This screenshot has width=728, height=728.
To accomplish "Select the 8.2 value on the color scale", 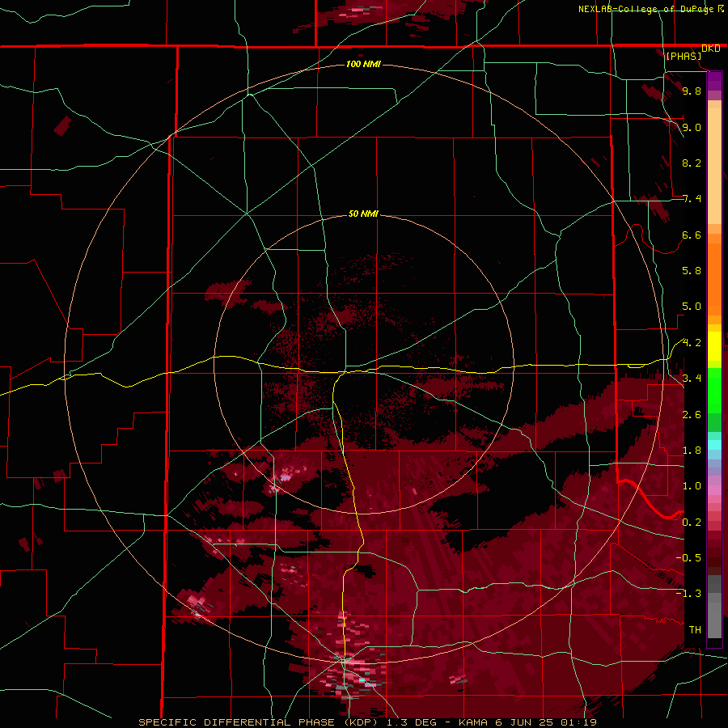I will 692,163.
